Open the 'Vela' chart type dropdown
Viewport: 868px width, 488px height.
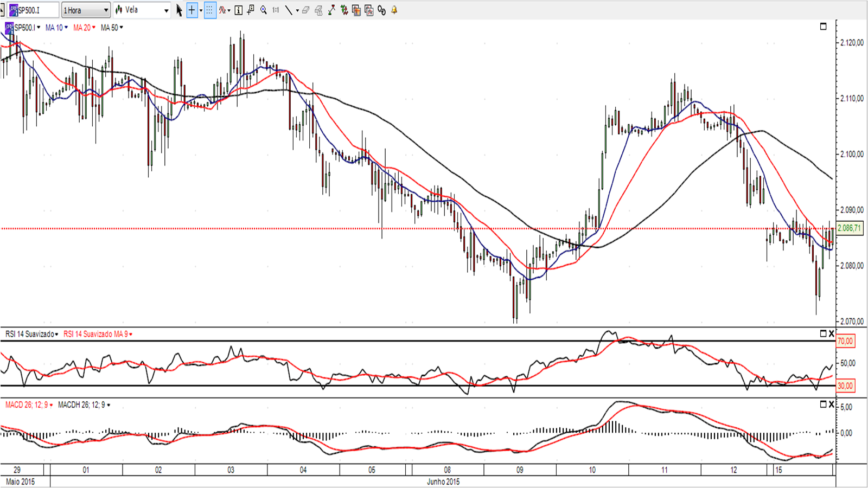click(142, 10)
